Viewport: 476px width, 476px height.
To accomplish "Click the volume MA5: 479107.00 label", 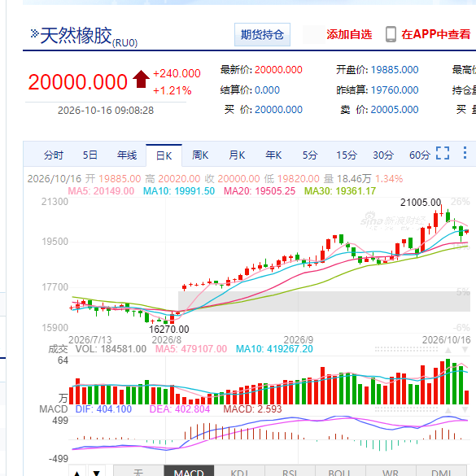I will [191, 349].
